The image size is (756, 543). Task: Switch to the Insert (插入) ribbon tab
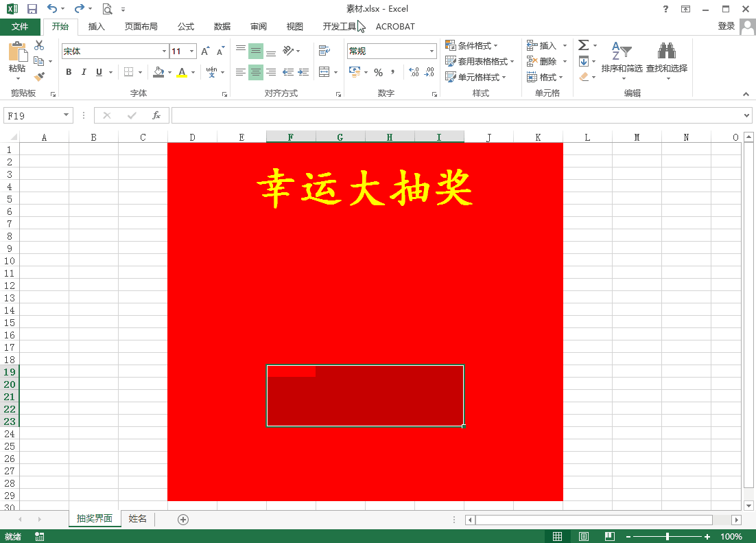pyautogui.click(x=97, y=27)
